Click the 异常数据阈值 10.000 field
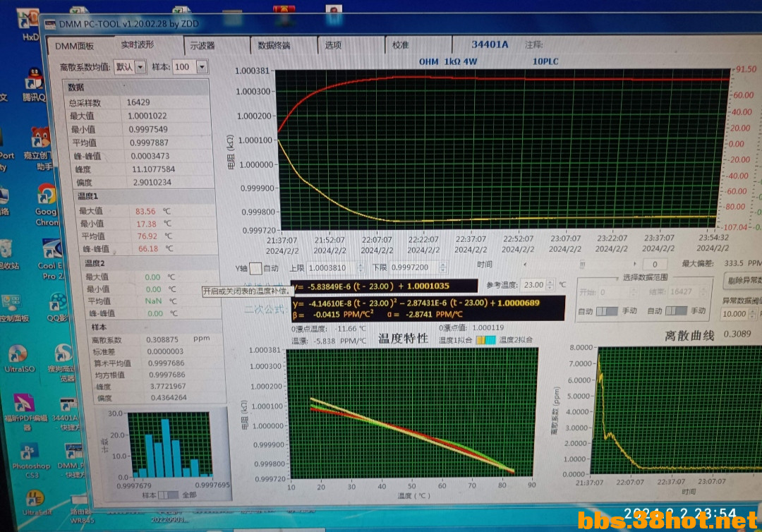The width and height of the screenshot is (762, 532). click(x=734, y=314)
